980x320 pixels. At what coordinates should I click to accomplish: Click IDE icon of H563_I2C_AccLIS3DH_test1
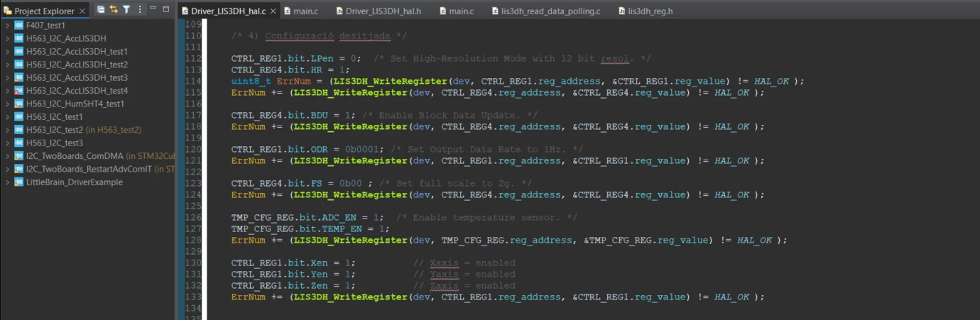coord(18,52)
